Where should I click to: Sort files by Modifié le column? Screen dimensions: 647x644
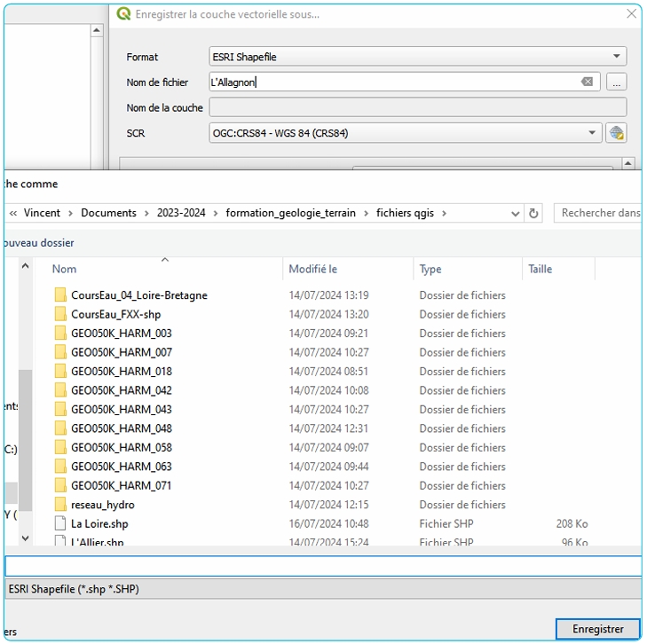[312, 269]
